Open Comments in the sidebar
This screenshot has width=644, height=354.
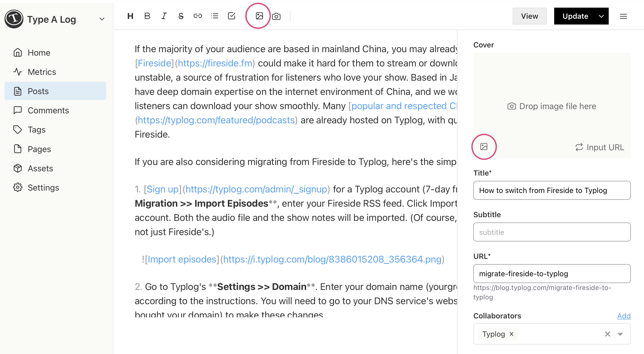click(x=55, y=110)
